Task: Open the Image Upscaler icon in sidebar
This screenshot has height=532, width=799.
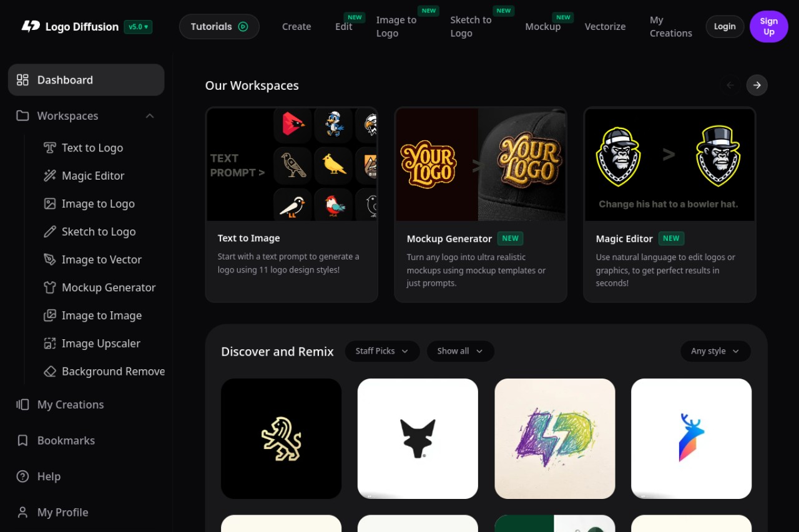Action: click(x=49, y=344)
